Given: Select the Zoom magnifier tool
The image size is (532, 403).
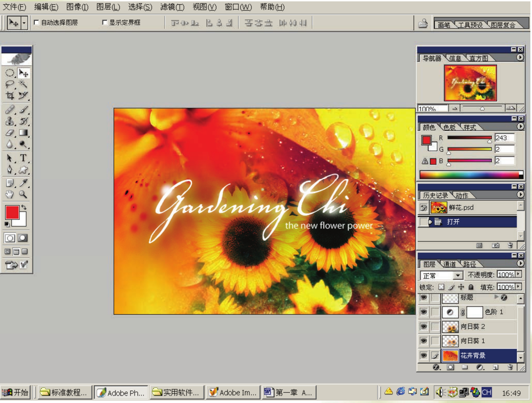Looking at the screenshot, I should tap(23, 194).
